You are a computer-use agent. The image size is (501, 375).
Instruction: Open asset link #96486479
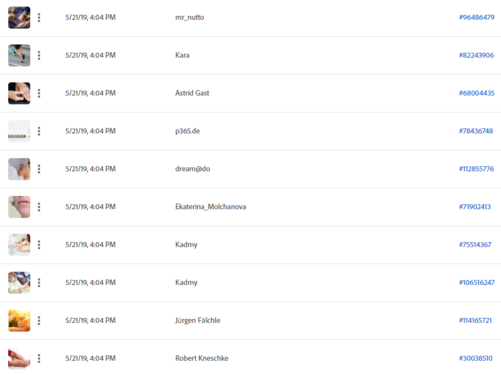(x=477, y=17)
